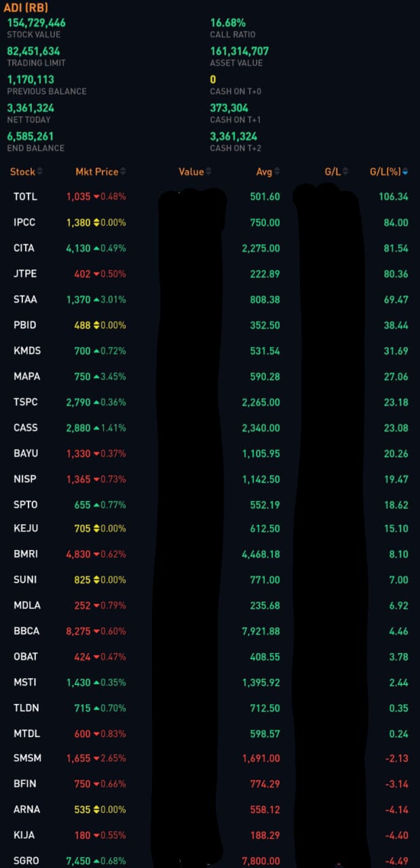The image size is (420, 868).
Task: Open the BBCA stock row
Action: coord(26,631)
